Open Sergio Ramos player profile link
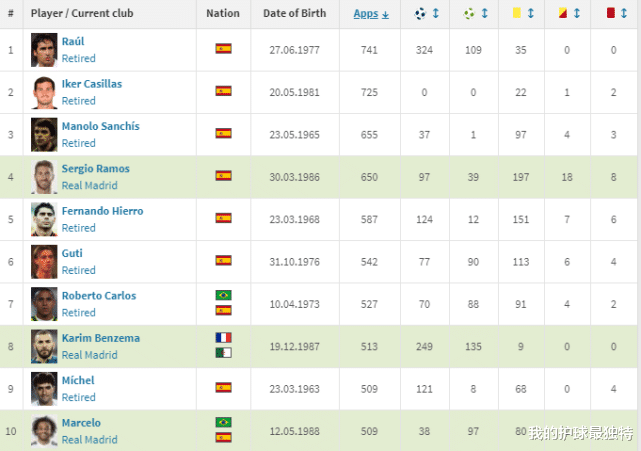 point(95,169)
